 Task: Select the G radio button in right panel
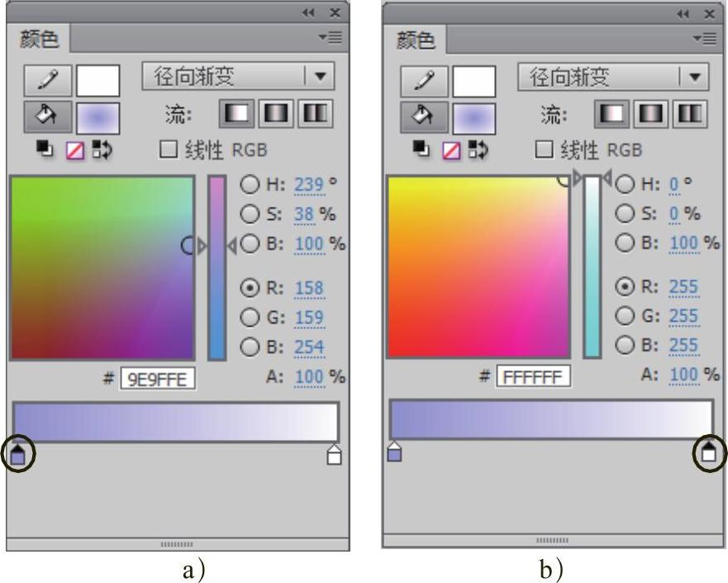click(x=626, y=316)
